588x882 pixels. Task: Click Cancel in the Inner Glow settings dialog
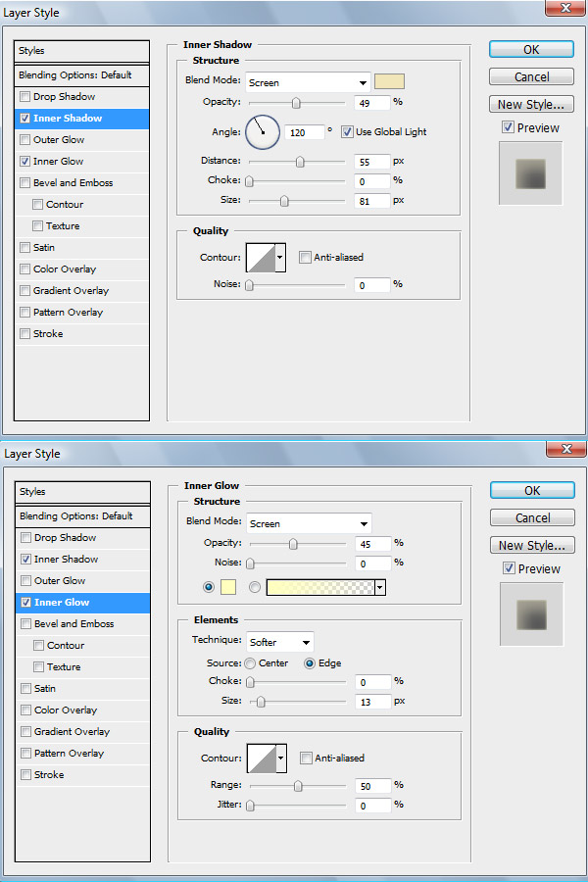pos(532,517)
